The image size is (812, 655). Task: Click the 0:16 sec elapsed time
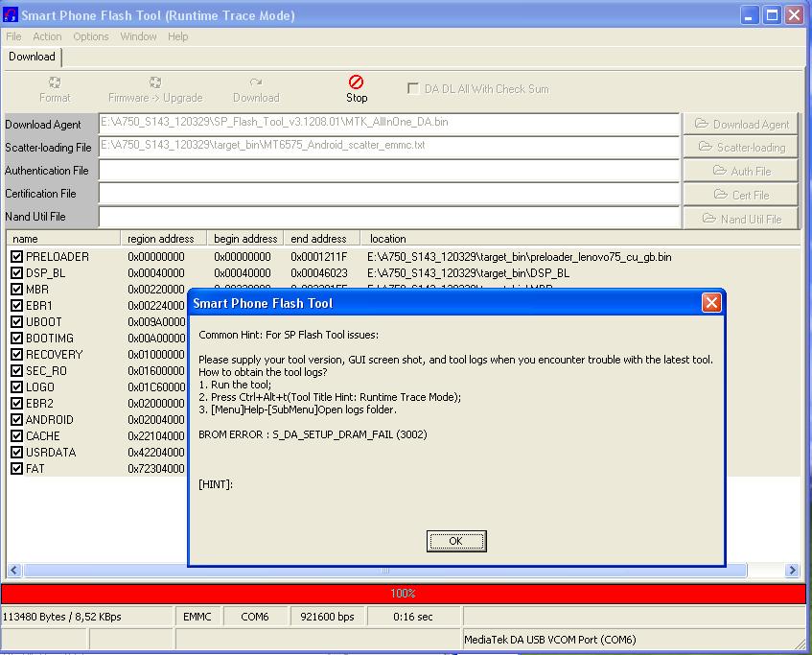[x=413, y=617]
